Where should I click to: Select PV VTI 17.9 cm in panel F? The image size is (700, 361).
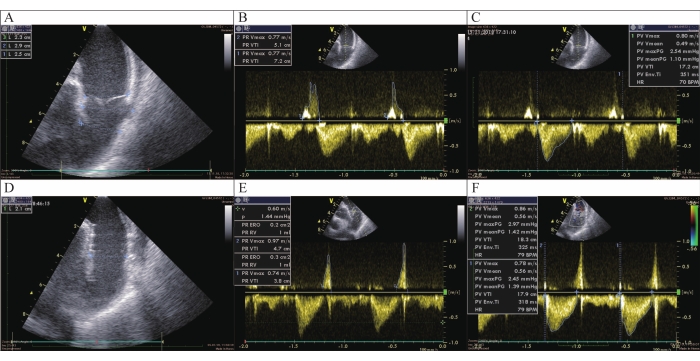[x=502, y=294]
